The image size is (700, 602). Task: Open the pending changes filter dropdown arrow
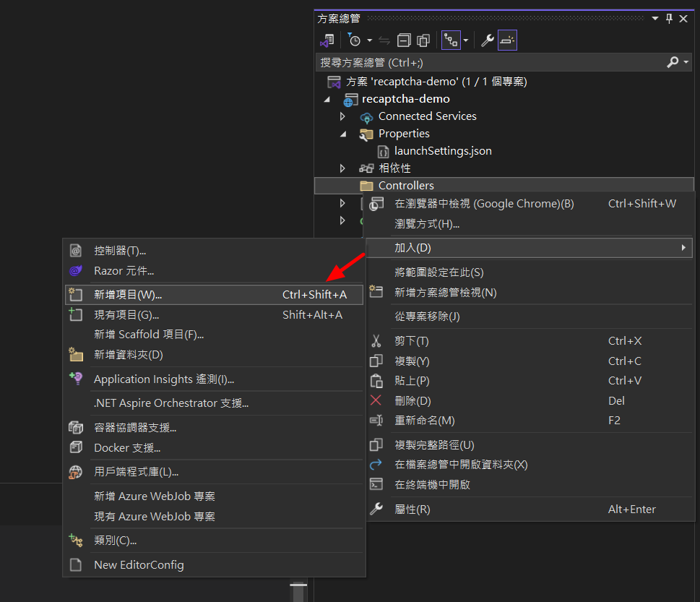tap(370, 40)
